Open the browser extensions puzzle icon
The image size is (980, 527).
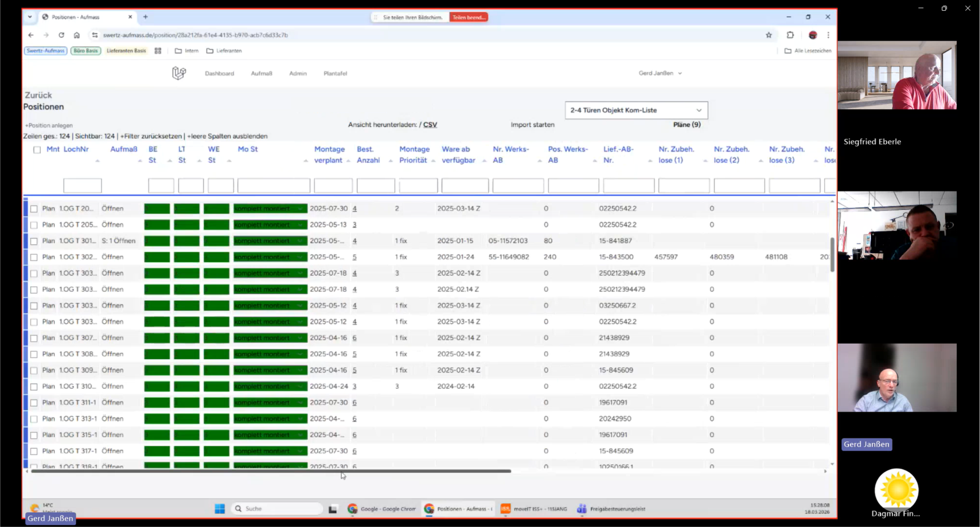790,35
